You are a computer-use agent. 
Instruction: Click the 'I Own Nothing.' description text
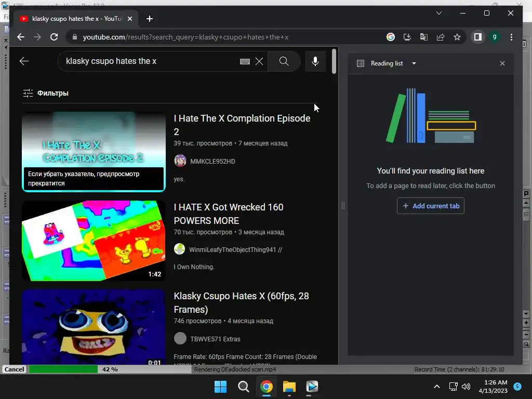point(194,267)
